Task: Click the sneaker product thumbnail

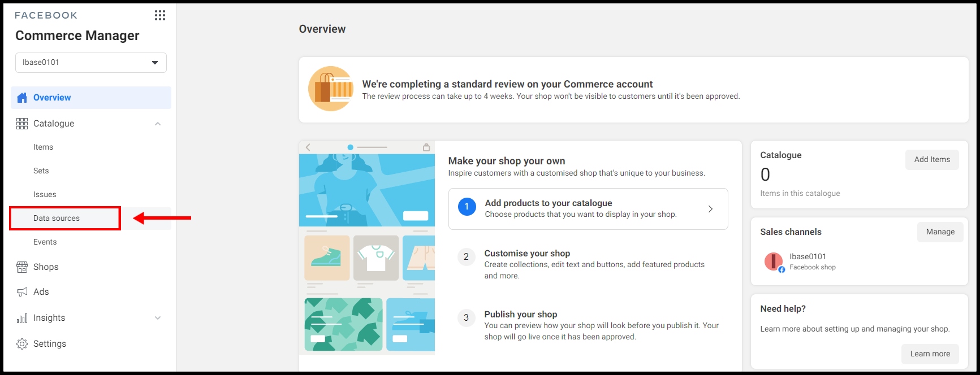Action: (x=327, y=258)
